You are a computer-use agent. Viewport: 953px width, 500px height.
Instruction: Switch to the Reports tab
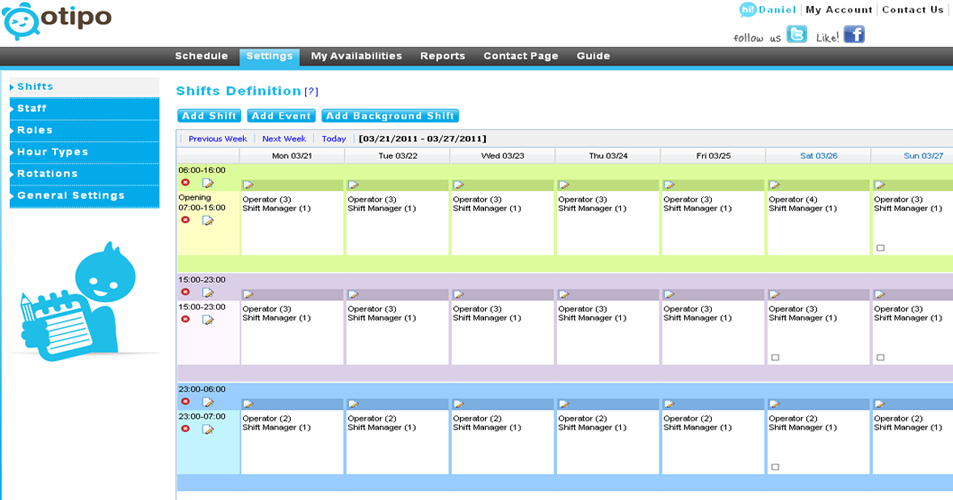(x=442, y=56)
